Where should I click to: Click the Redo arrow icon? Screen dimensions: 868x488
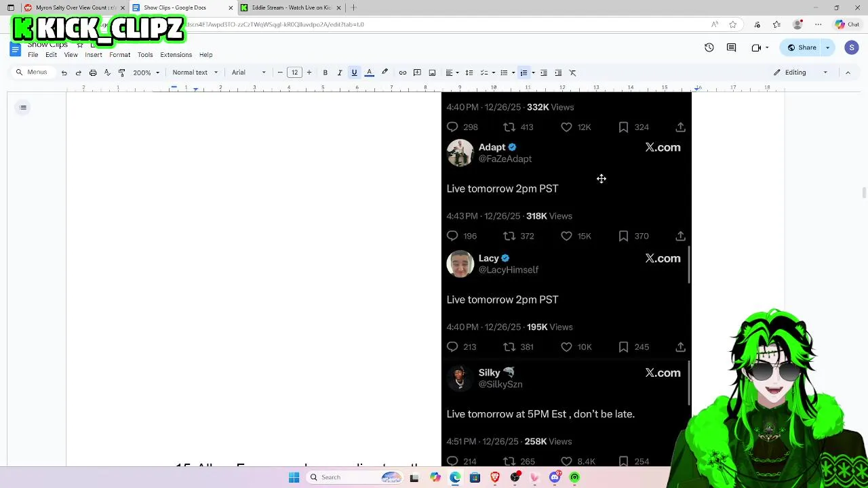(x=78, y=73)
